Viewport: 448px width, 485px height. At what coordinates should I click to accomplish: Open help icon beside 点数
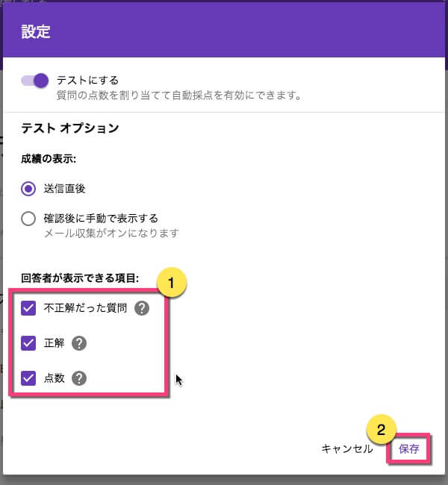(79, 378)
